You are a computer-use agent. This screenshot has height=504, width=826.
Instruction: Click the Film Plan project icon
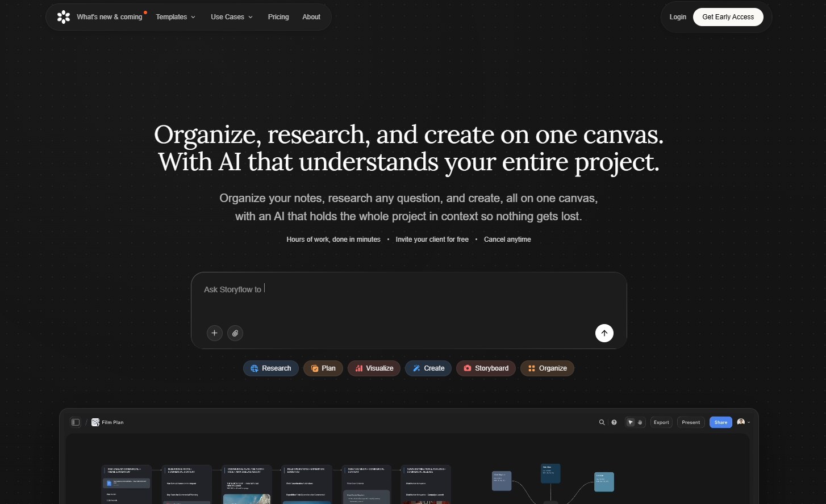tap(95, 422)
